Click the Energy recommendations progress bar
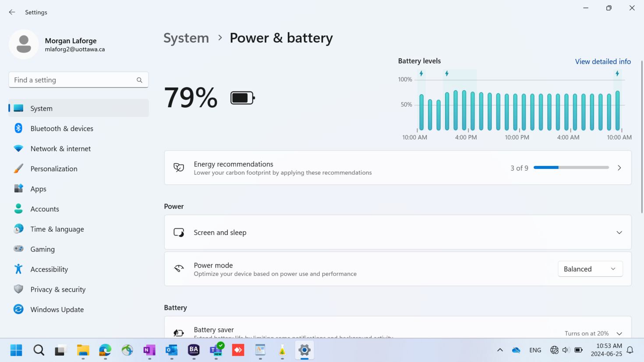The width and height of the screenshot is (644, 362). click(x=571, y=168)
